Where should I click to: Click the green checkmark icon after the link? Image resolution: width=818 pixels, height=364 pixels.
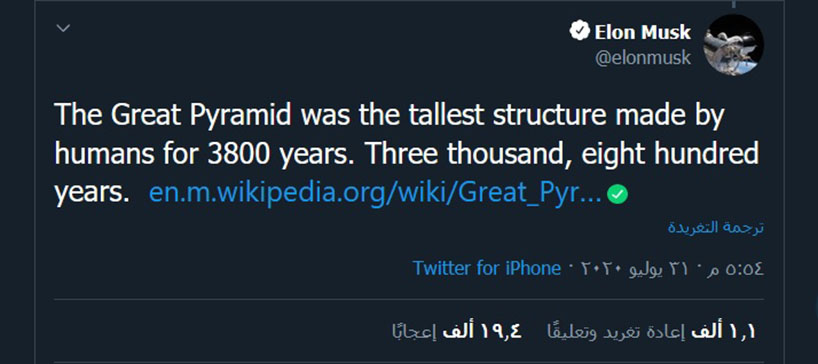[618, 195]
